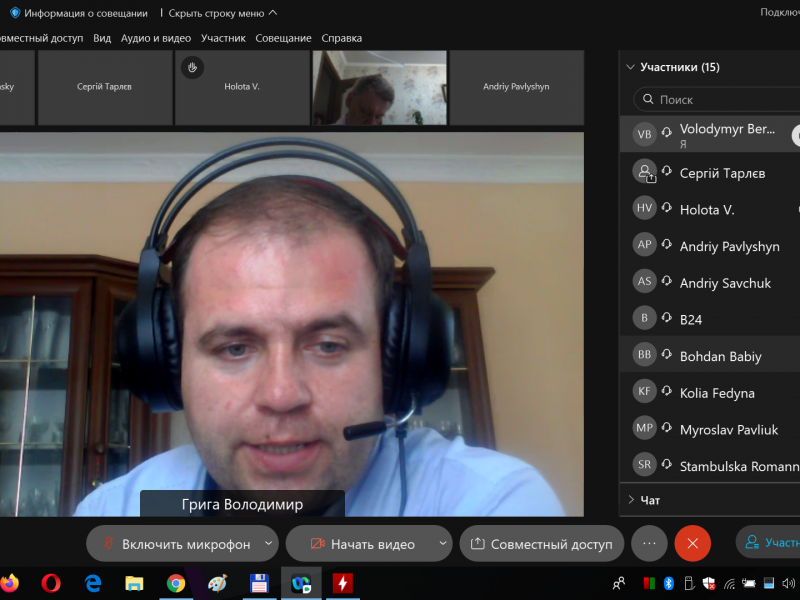Collapse the Участники panel chevron
This screenshot has width=800, height=600.
pos(630,68)
